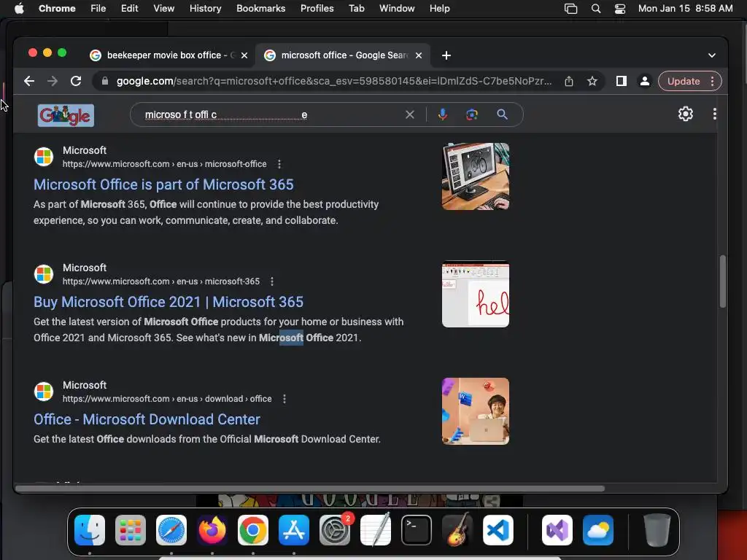Click the Microsoft favicon of the microsoft-365 result
747x560 pixels.
pos(44,274)
